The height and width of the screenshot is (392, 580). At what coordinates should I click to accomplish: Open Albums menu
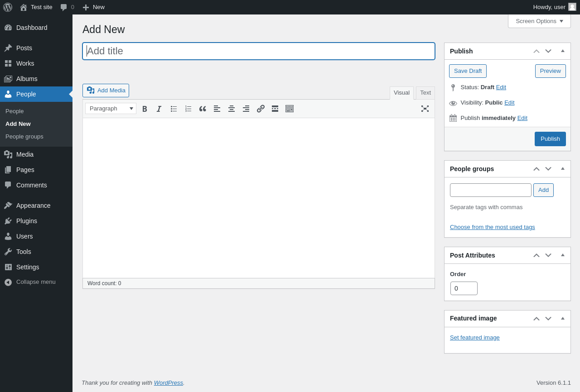click(36, 79)
